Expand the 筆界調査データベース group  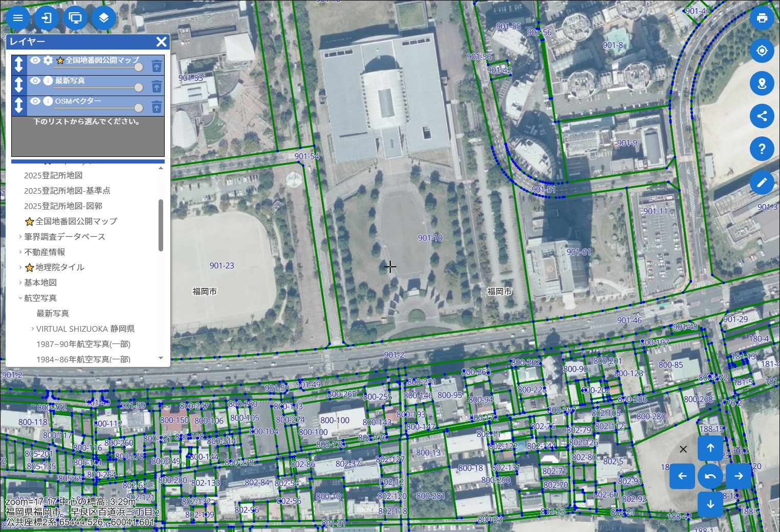20,237
